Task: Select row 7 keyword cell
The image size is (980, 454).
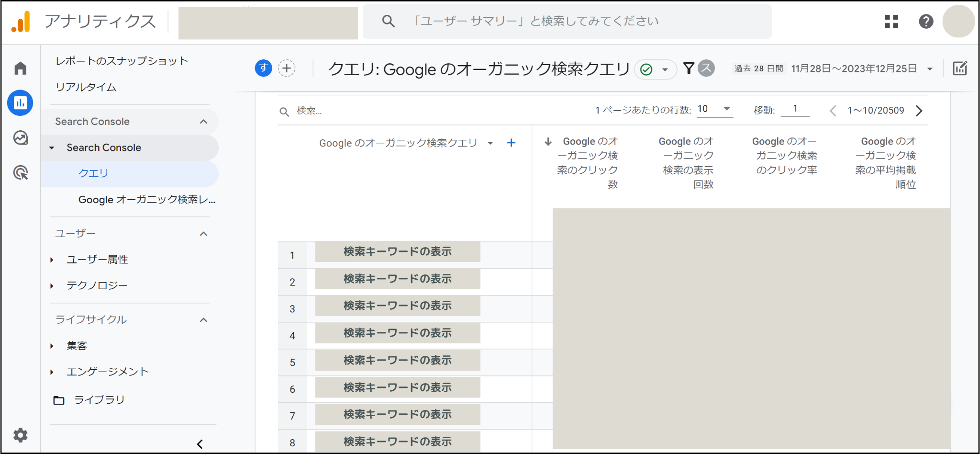Action: click(398, 414)
